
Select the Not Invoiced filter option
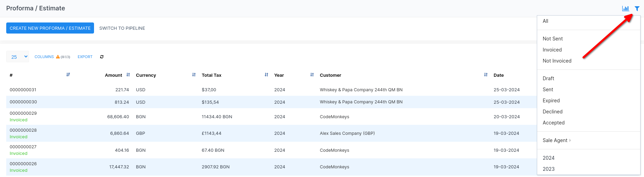tap(557, 61)
